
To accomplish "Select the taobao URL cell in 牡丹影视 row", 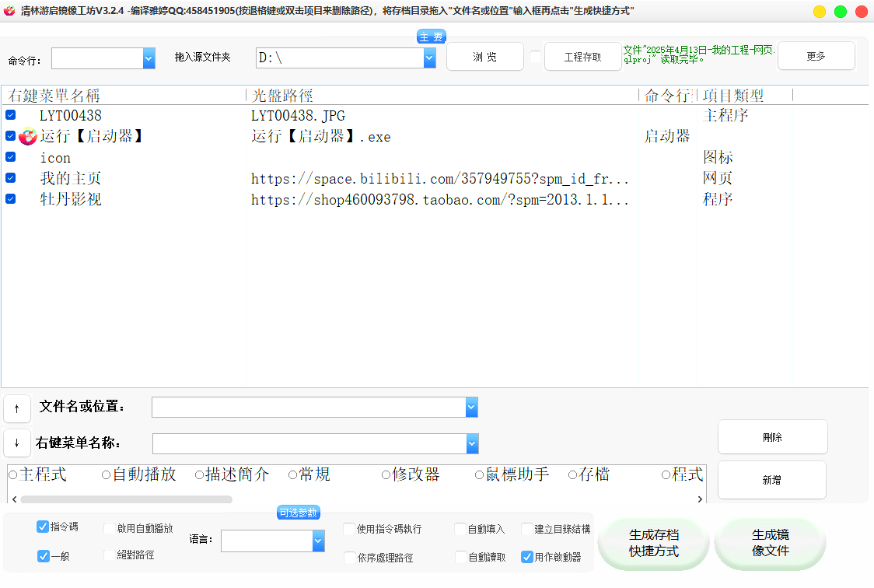I will [x=440, y=200].
